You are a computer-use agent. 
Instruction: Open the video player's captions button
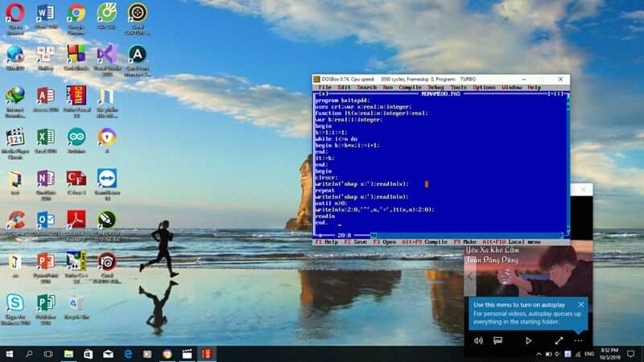(x=498, y=341)
